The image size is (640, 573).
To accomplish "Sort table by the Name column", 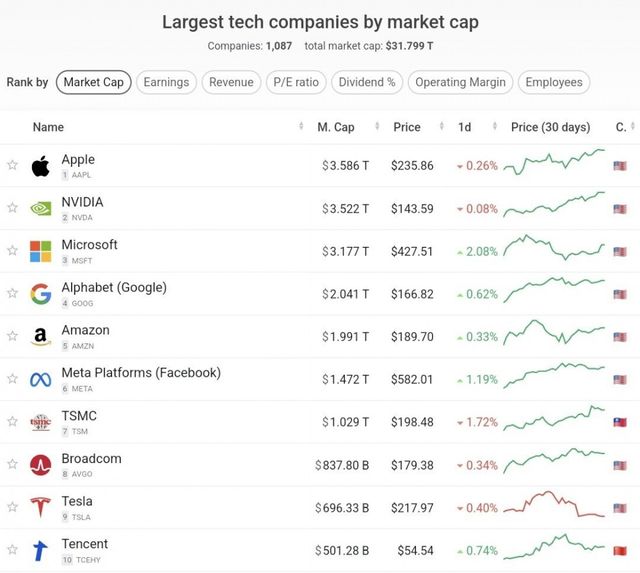I will (48, 127).
